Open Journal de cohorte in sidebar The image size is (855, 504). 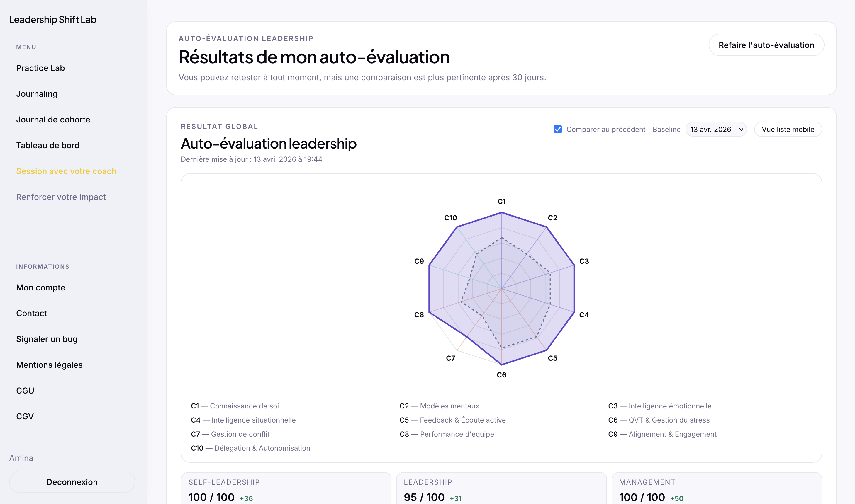pyautogui.click(x=53, y=120)
